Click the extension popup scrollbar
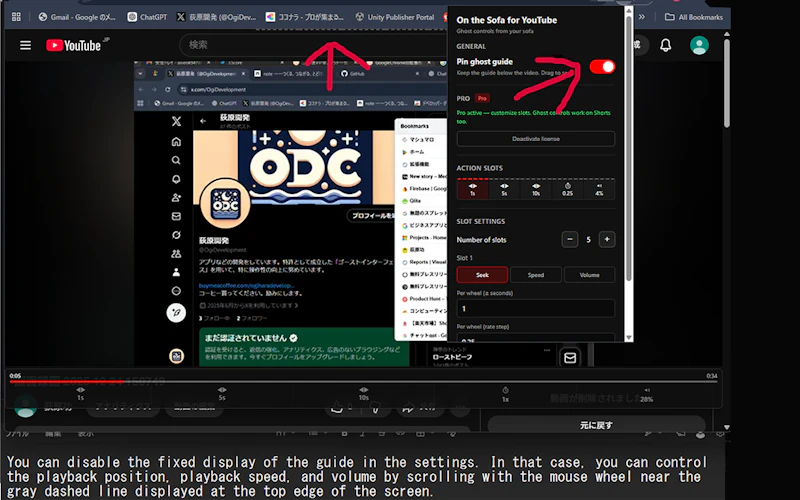This screenshot has height=500, width=800. [x=629, y=148]
